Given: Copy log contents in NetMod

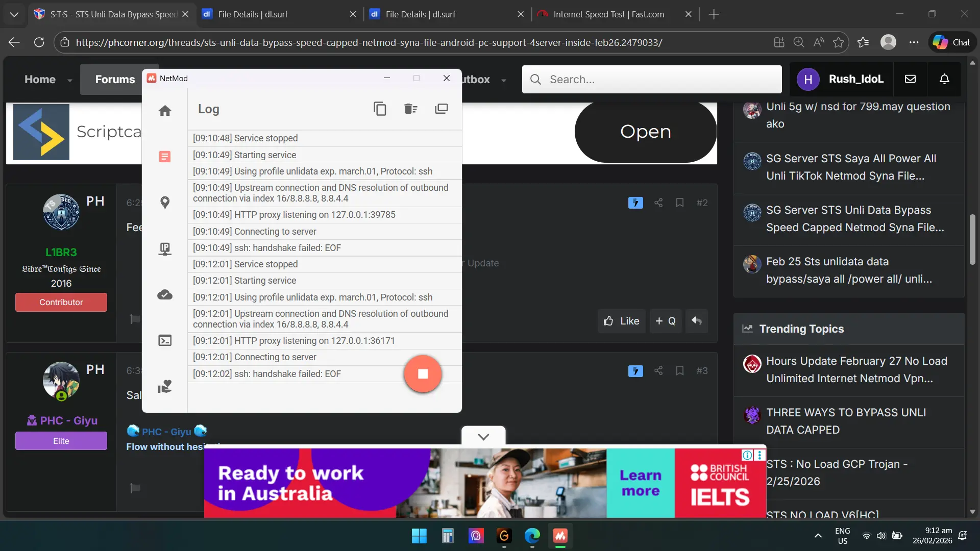Looking at the screenshot, I should (x=380, y=109).
